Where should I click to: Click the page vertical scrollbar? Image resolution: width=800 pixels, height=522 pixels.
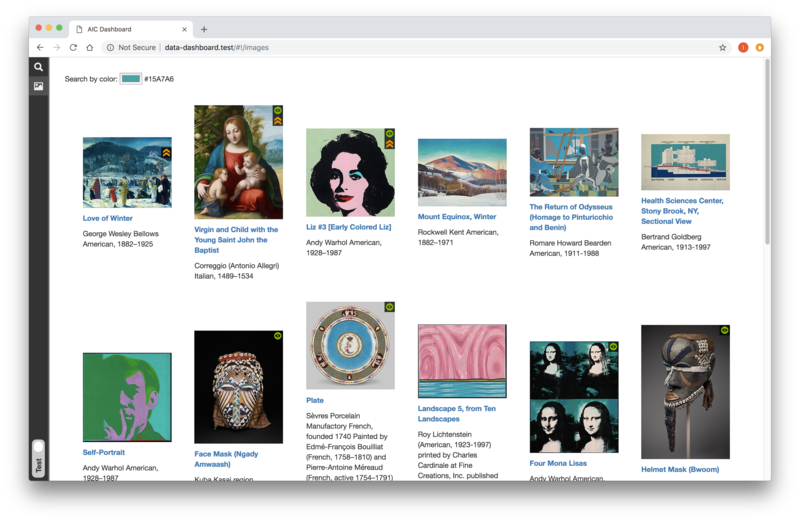tap(767, 152)
